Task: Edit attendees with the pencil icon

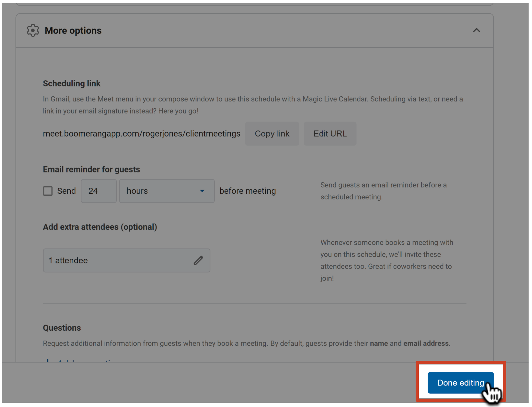Action: (198, 260)
